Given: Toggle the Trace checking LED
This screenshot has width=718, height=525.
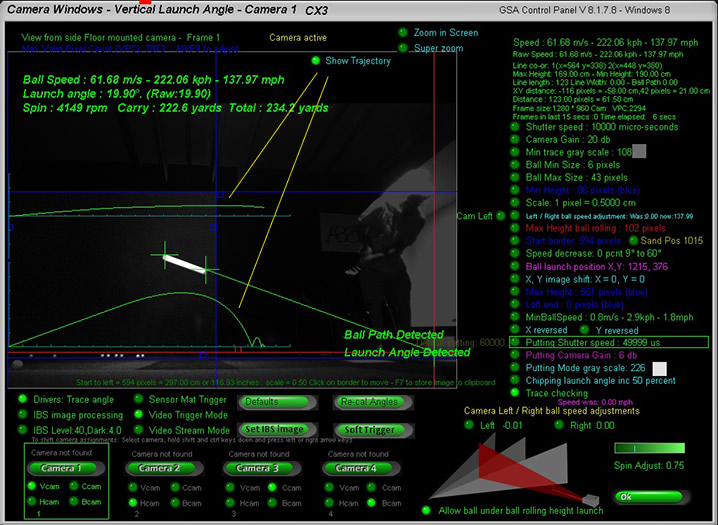Looking at the screenshot, I should coord(516,394).
